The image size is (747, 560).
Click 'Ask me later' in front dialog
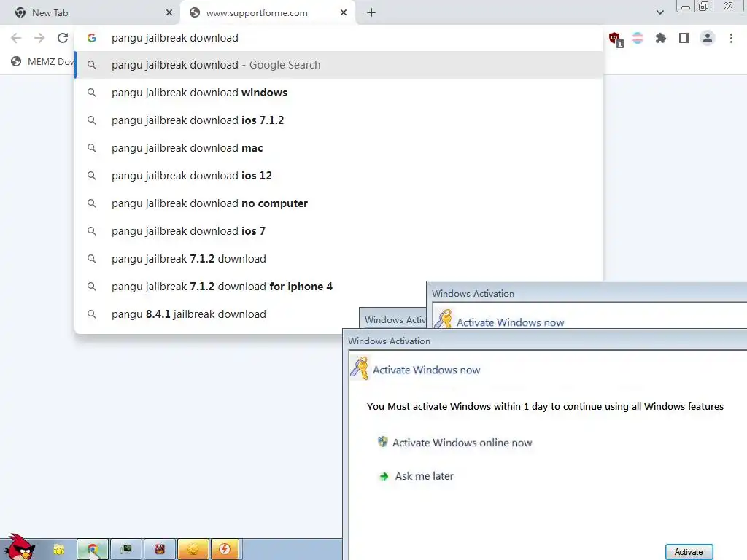point(424,475)
